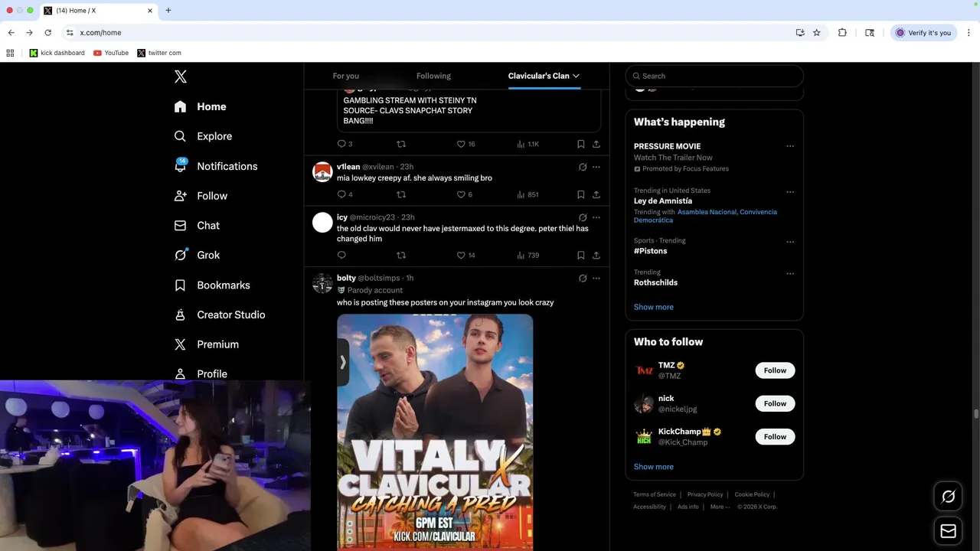Open the Terms of Service link
The height and width of the screenshot is (551, 980).
pos(655,494)
